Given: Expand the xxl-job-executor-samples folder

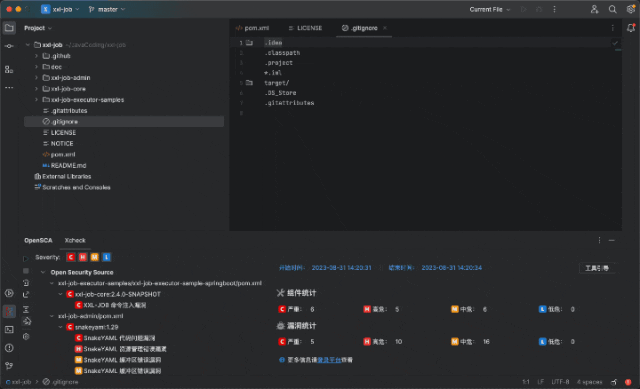Looking at the screenshot, I should click(36, 100).
